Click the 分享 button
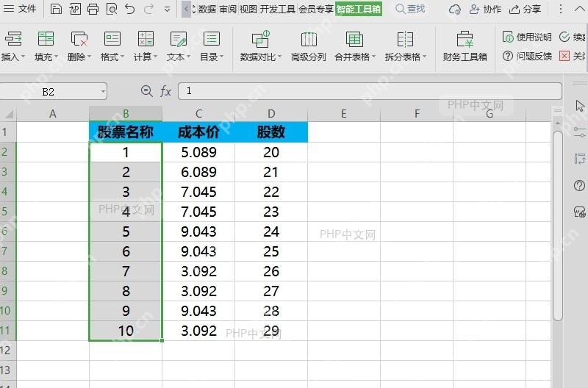Screen dimensions: 588x388 click(525, 10)
